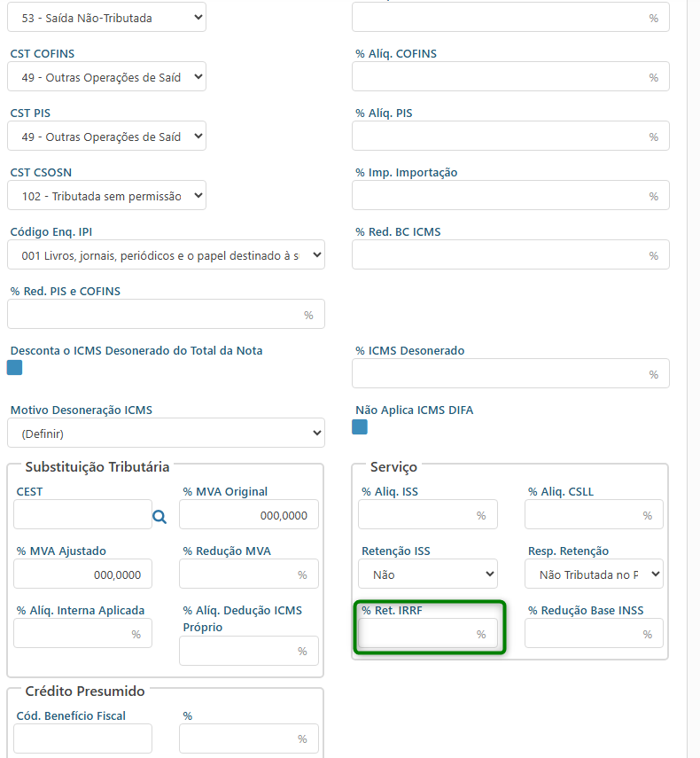Image resolution: width=700 pixels, height=758 pixels.
Task: Open the CST COFINS dropdown
Action: click(x=106, y=77)
